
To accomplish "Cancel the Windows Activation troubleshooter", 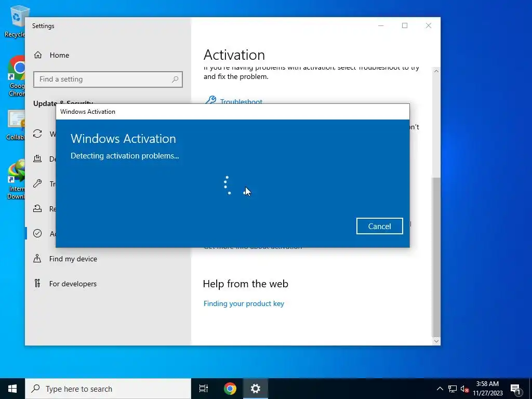I will pos(379,226).
